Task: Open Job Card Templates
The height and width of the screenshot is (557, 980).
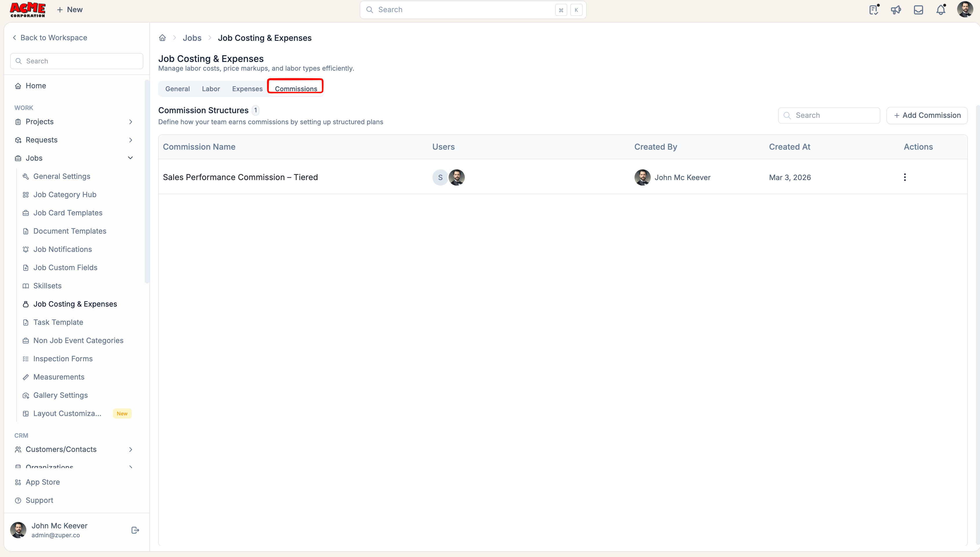Action: click(68, 213)
